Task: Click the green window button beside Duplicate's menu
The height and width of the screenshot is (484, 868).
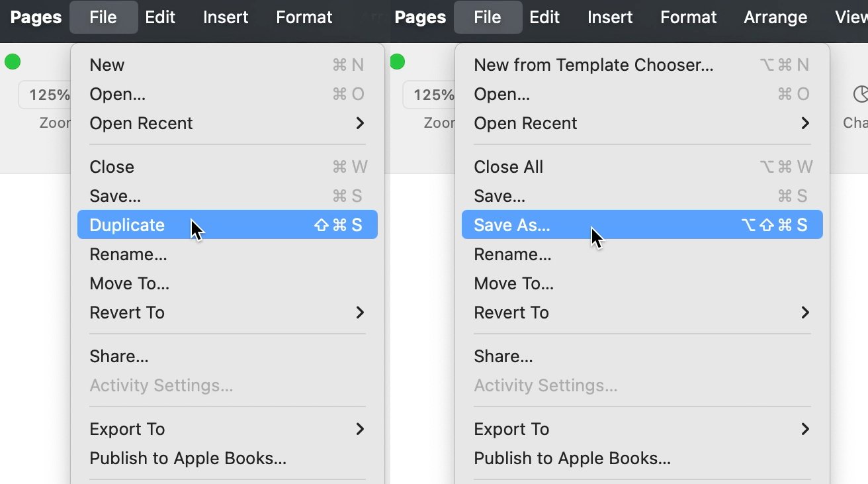Action: (13, 62)
